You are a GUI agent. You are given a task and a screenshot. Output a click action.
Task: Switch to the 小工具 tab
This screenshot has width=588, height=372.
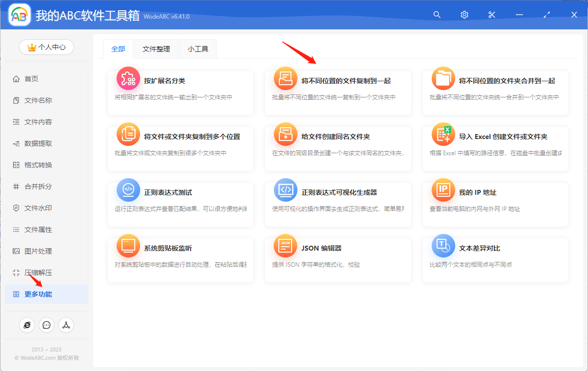[197, 49]
